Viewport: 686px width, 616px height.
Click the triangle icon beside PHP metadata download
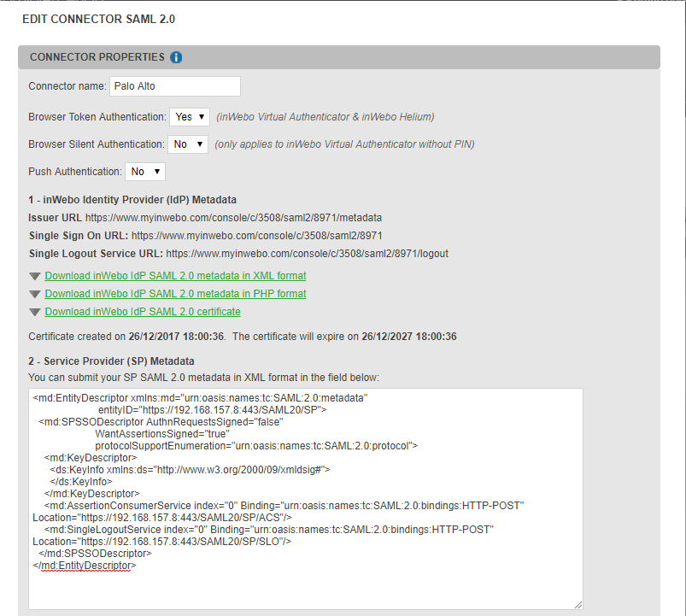click(34, 294)
